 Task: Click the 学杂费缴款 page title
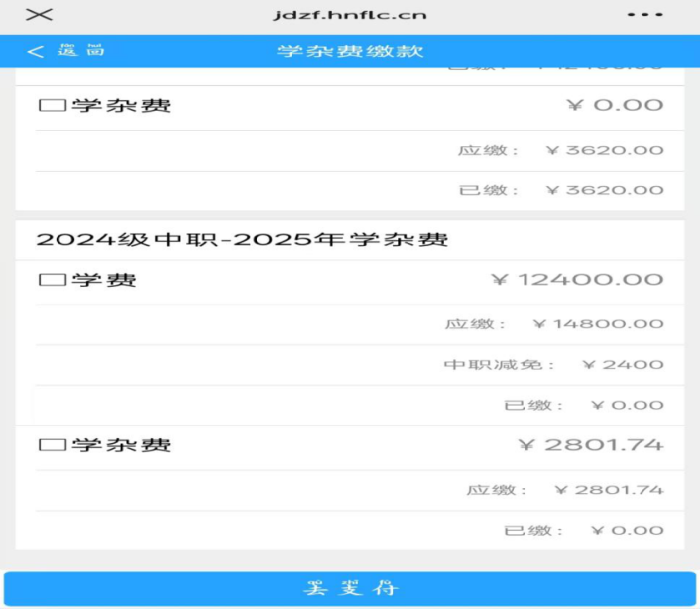(x=350, y=51)
